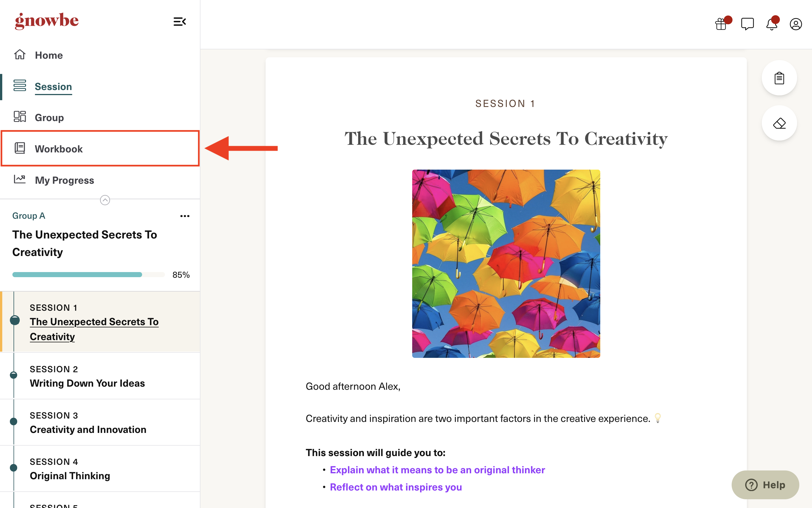This screenshot has height=508, width=812.
Task: Click 'This session will guide you to:' text
Action: 376,453
